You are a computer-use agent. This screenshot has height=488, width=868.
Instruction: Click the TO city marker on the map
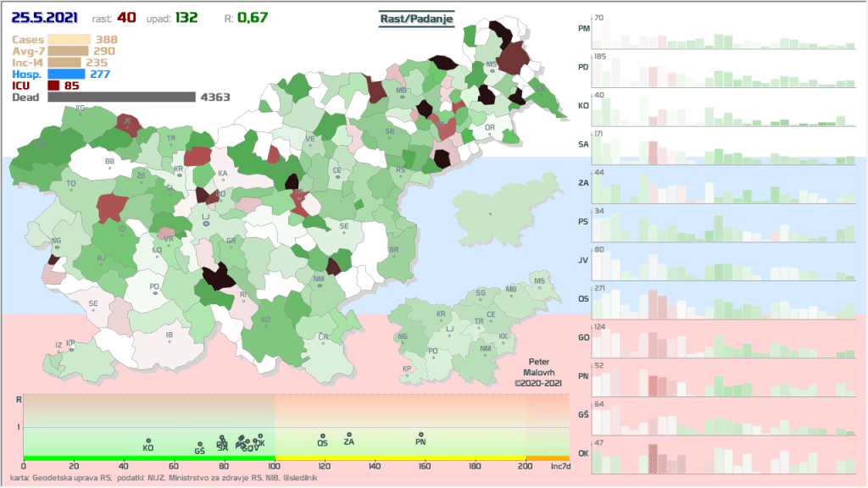point(71,188)
